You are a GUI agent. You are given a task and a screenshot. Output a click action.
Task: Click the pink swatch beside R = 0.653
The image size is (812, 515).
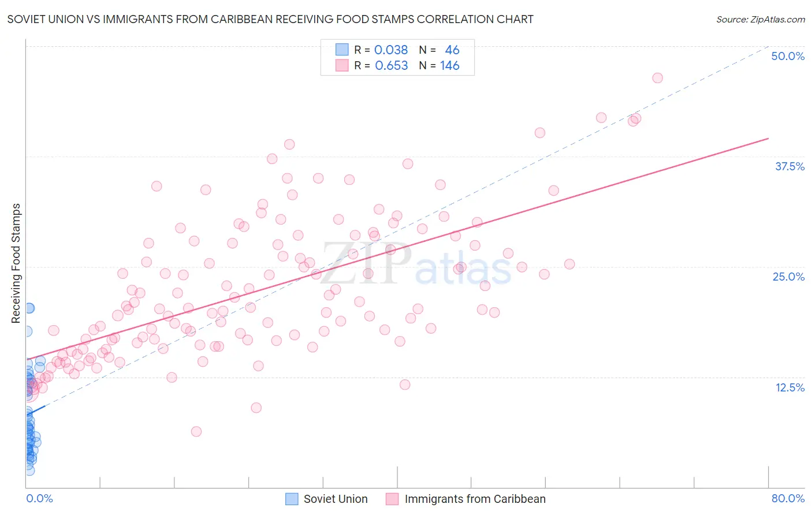pyautogui.click(x=342, y=66)
